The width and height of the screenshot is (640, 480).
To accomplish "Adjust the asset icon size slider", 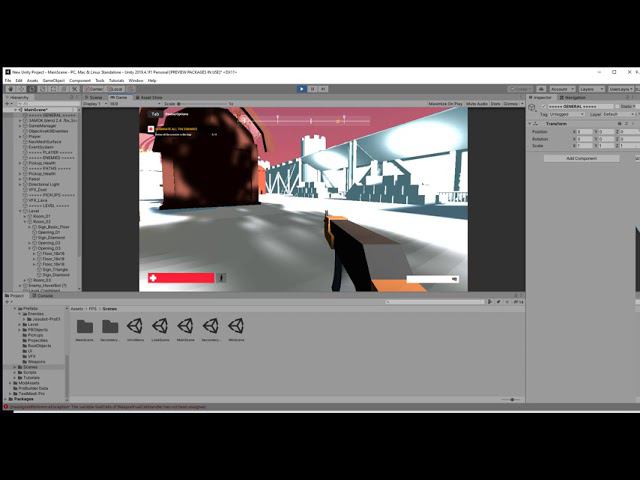I will tap(511, 400).
